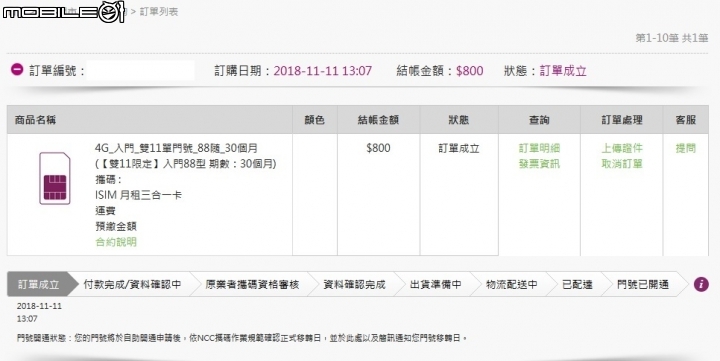Image resolution: width=720 pixels, height=361 pixels.
Task: Click 提問 customer service link
Action: (686, 148)
